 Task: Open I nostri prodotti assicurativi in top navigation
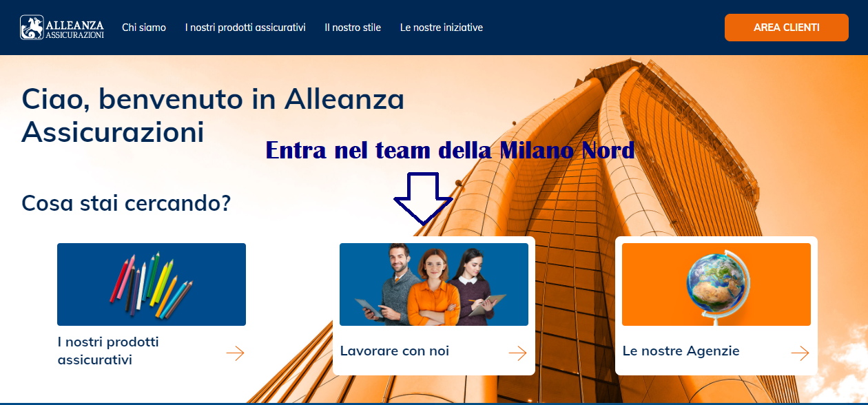click(x=245, y=28)
